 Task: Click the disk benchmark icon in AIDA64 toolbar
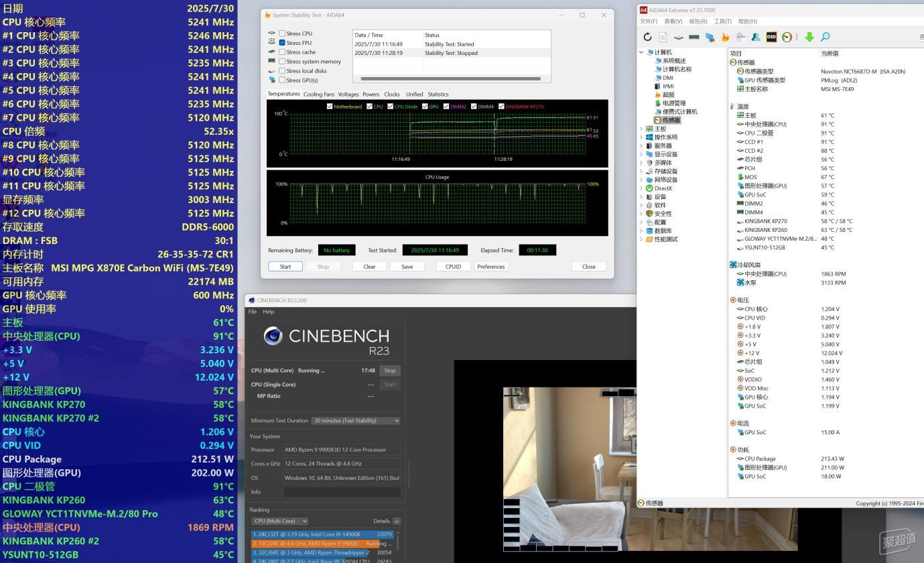pyautogui.click(x=679, y=38)
